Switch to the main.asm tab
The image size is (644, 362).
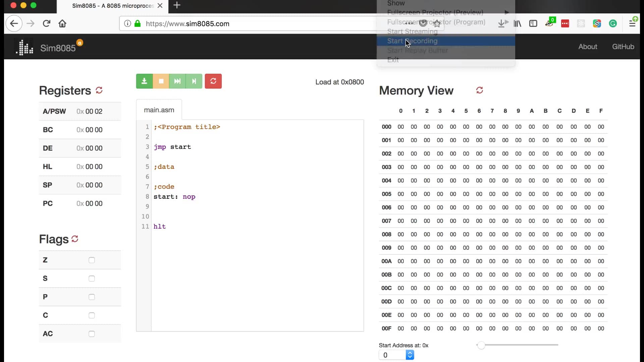click(158, 110)
